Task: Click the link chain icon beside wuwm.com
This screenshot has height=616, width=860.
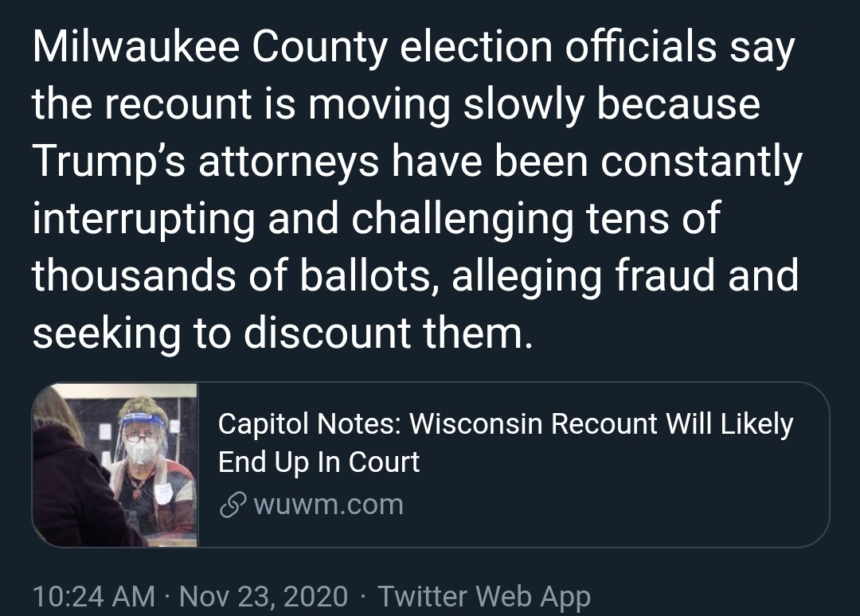Action: [231, 505]
